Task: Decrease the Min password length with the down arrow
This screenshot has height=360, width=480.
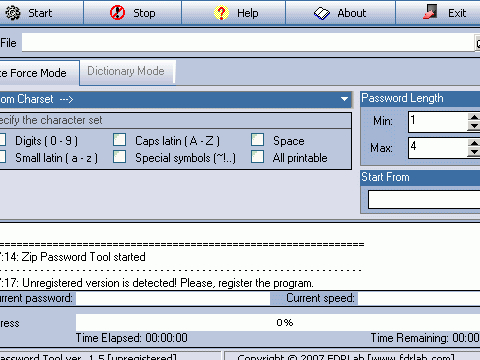Action: point(474,126)
